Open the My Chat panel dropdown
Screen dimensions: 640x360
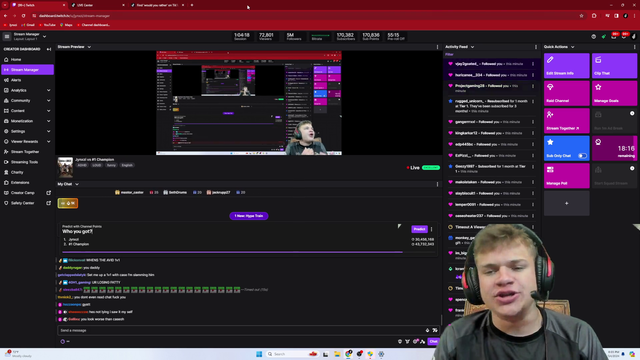(x=77, y=184)
